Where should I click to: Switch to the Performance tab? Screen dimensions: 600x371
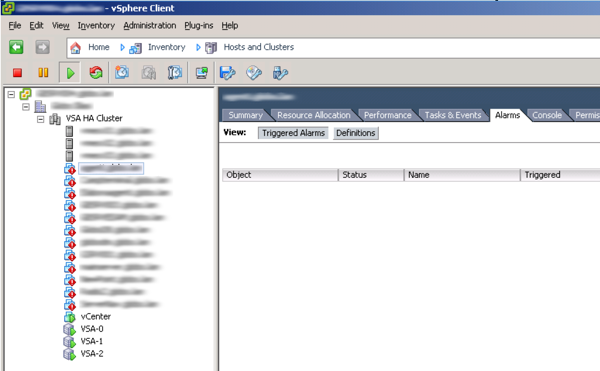click(387, 115)
